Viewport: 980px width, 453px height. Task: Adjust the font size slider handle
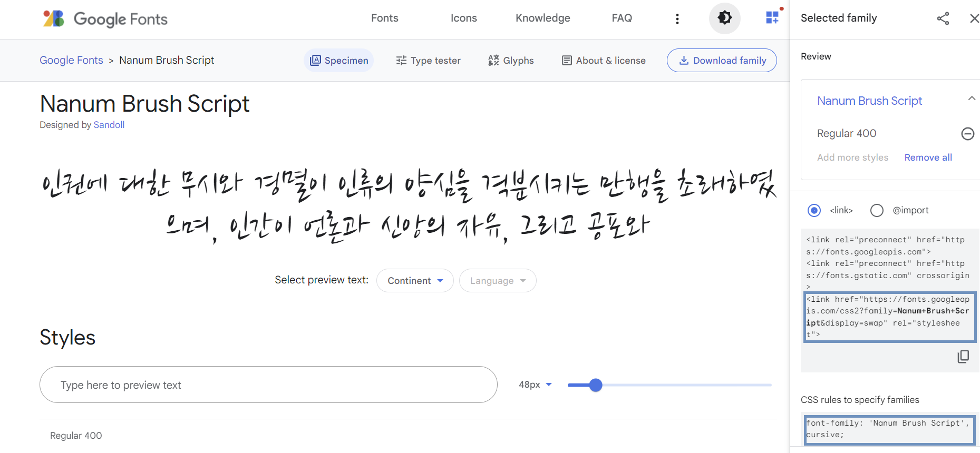point(596,385)
